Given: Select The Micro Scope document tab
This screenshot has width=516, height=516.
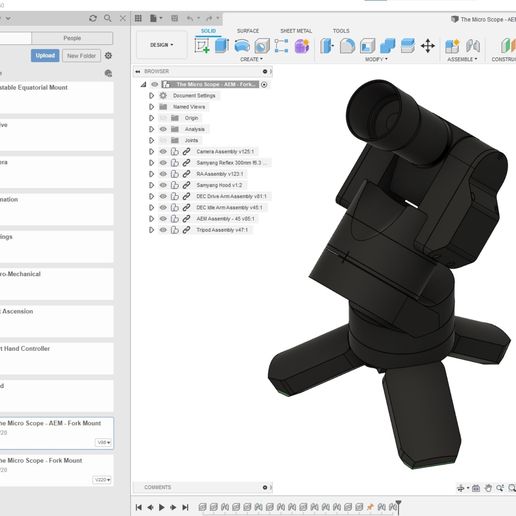Looking at the screenshot, I should click(483, 19).
